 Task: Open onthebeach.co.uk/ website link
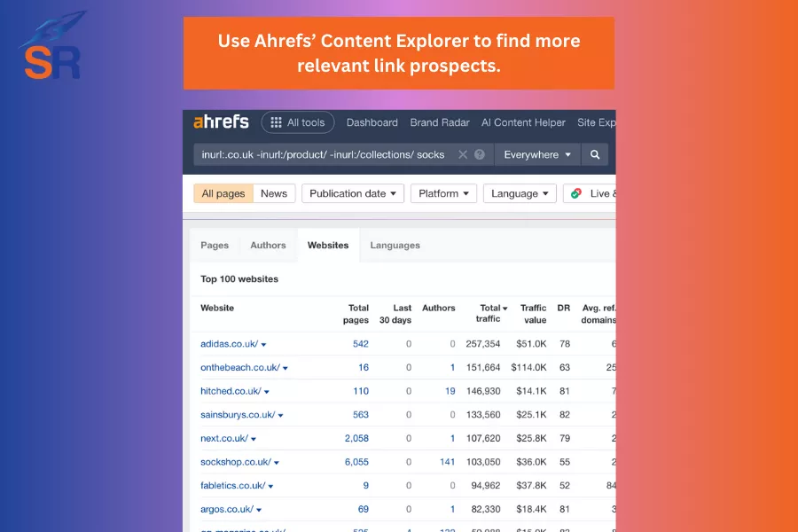pos(240,368)
